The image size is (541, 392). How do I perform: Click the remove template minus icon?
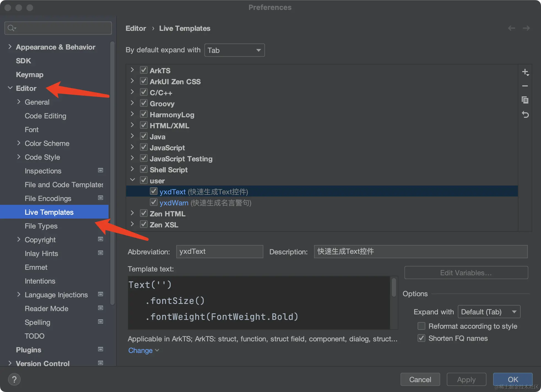click(x=525, y=86)
